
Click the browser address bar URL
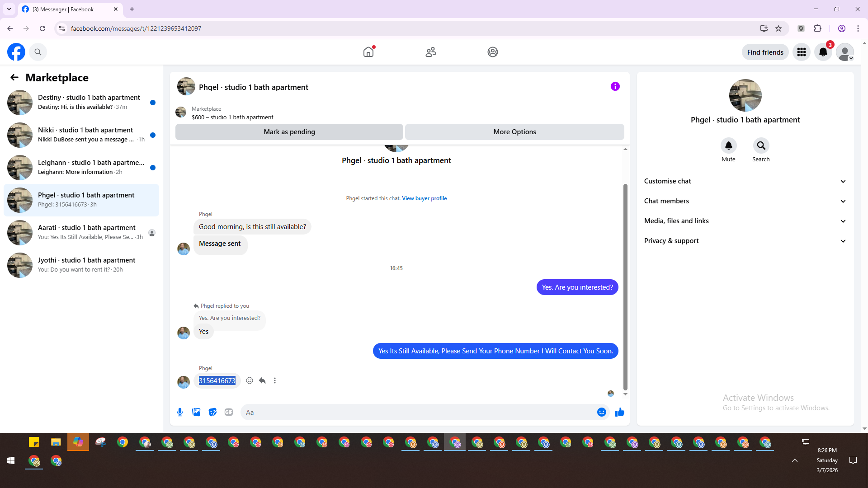pyautogui.click(x=136, y=28)
